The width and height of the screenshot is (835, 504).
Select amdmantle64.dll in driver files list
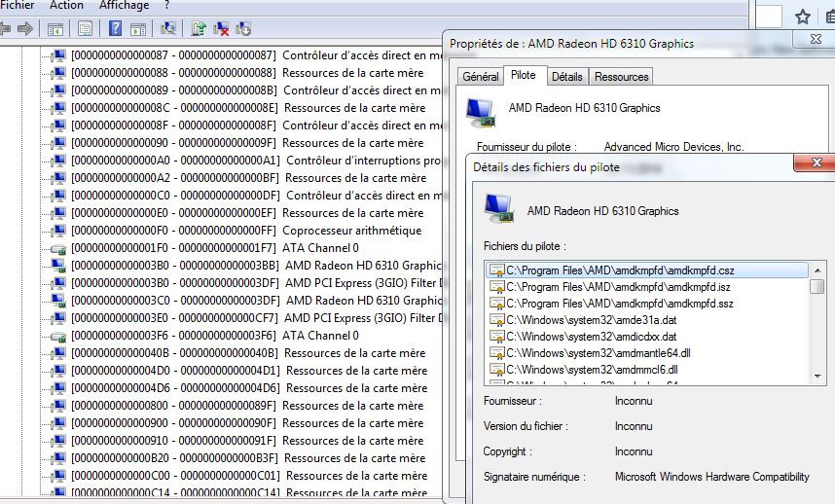[x=647, y=353]
